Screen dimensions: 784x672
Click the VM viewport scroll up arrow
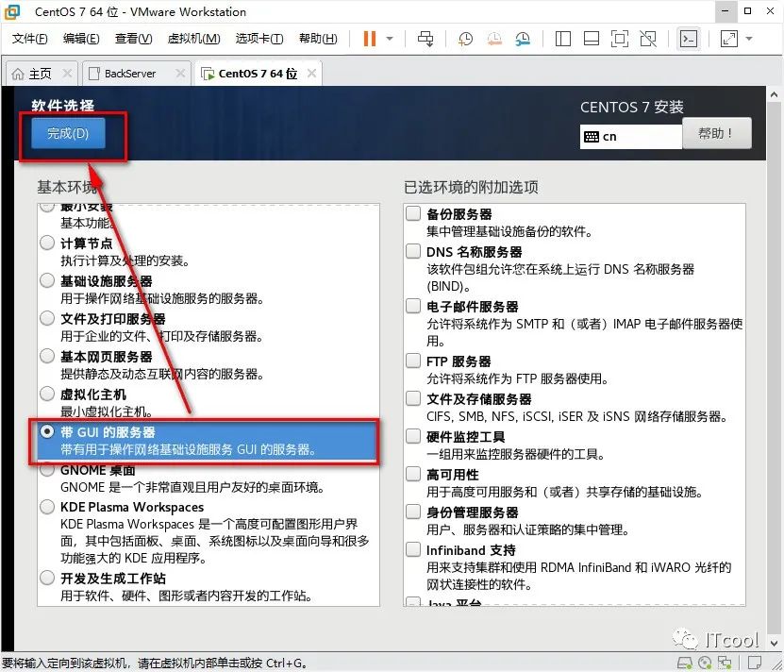coord(774,94)
